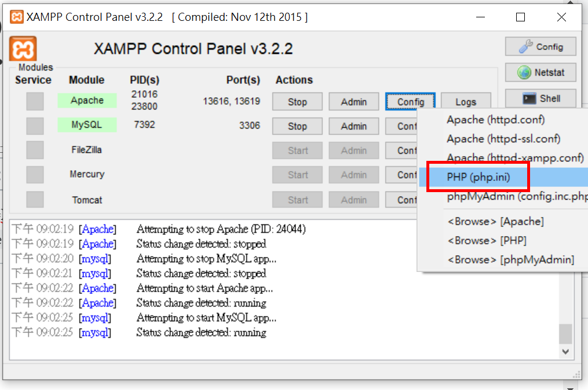Toggle FileZilla service checkbox

35,150
